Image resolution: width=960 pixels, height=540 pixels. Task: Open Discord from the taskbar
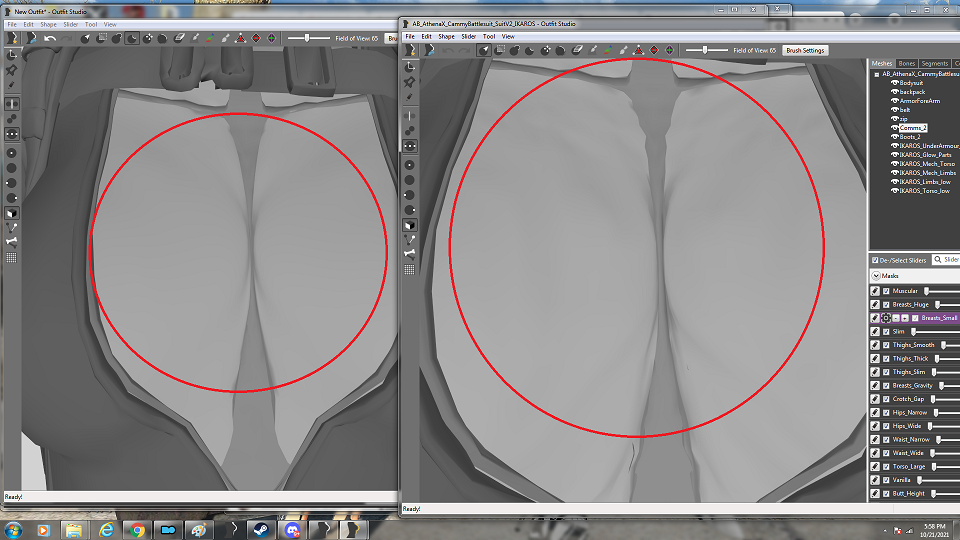(292, 530)
